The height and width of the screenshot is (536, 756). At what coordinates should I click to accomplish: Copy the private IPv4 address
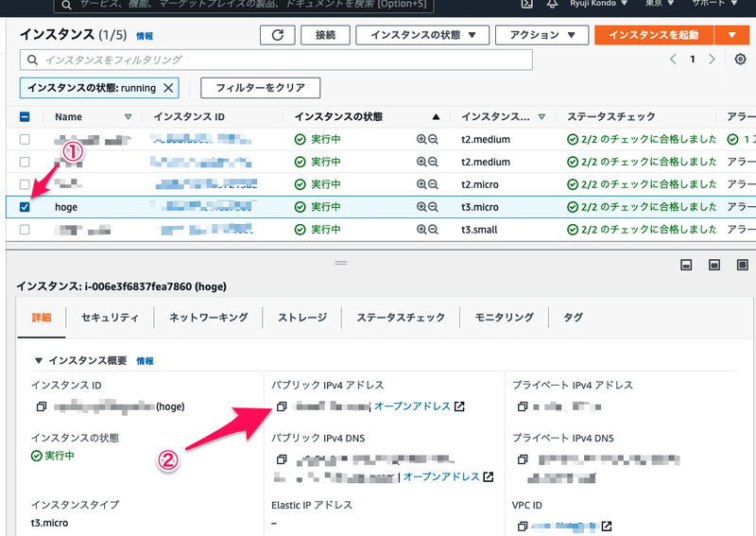(x=523, y=406)
